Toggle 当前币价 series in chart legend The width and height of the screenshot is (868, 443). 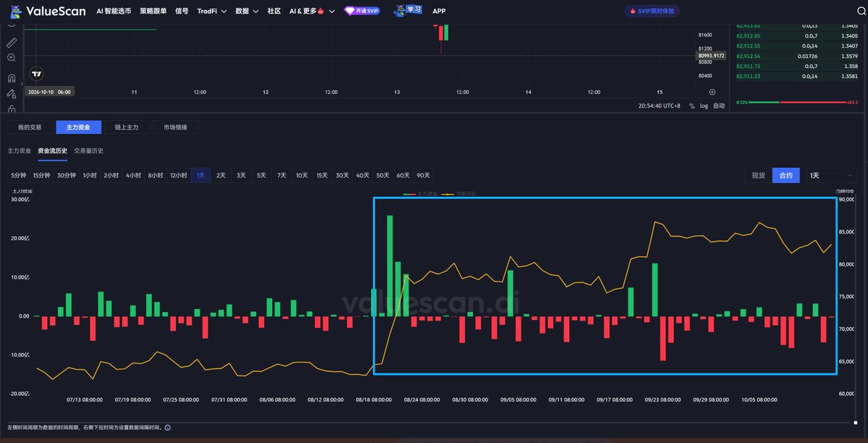[x=460, y=194]
